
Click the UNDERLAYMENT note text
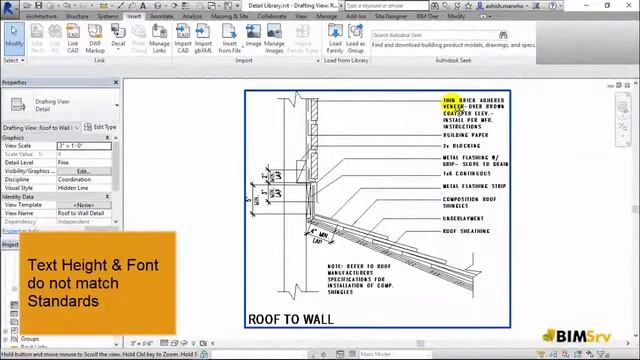coord(463,218)
